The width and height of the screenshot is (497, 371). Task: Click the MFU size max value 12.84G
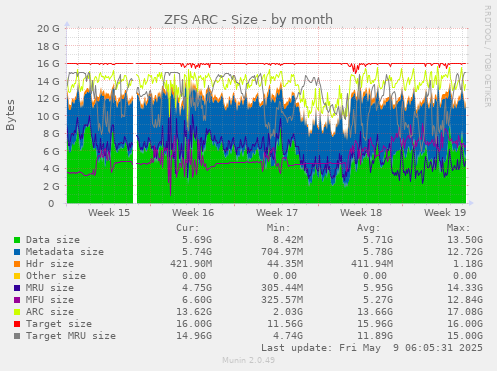tap(465, 300)
